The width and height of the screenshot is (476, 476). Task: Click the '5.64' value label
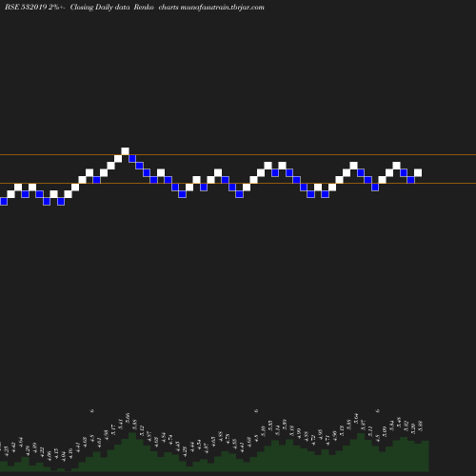356,418
